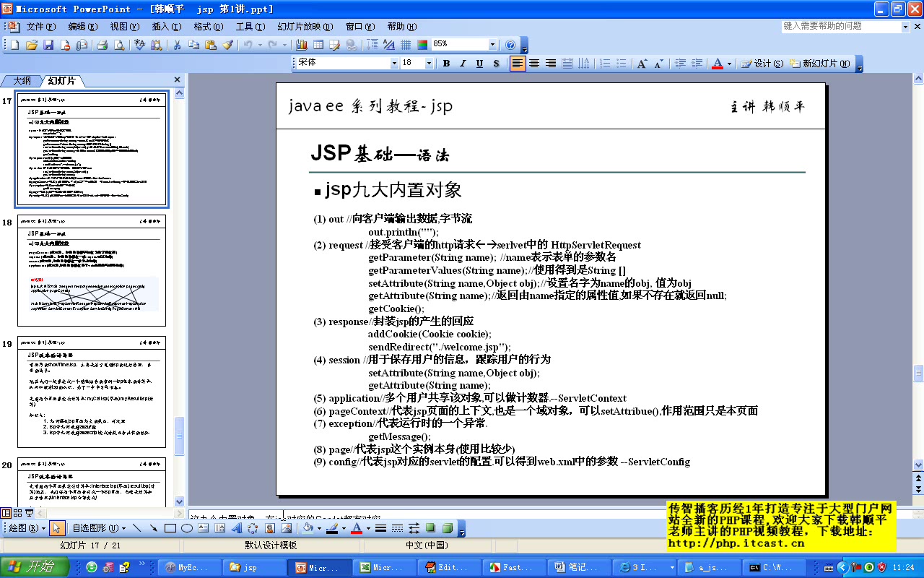
Task: Insert a chart from toolbar
Action: (302, 45)
